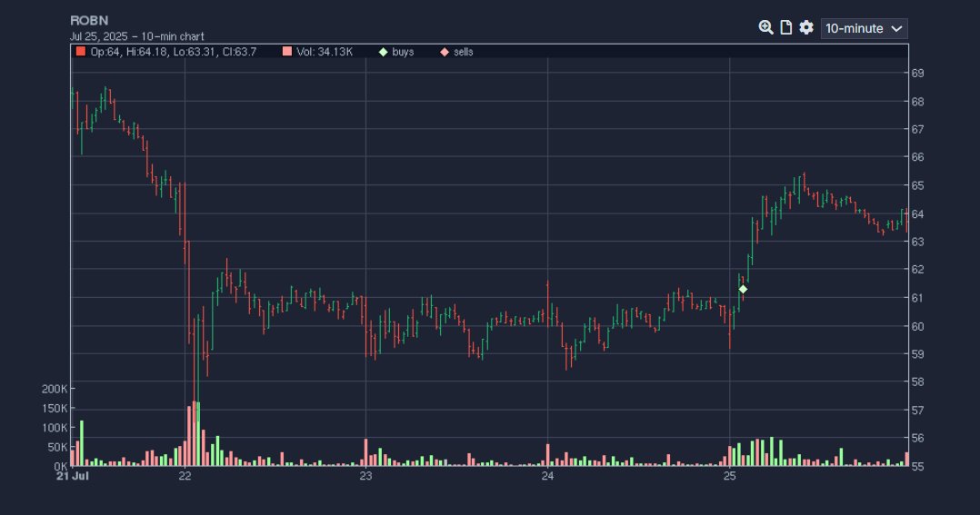This screenshot has width=980, height=515.
Task: Click the 25 date axis label
Action: pyautogui.click(x=729, y=476)
